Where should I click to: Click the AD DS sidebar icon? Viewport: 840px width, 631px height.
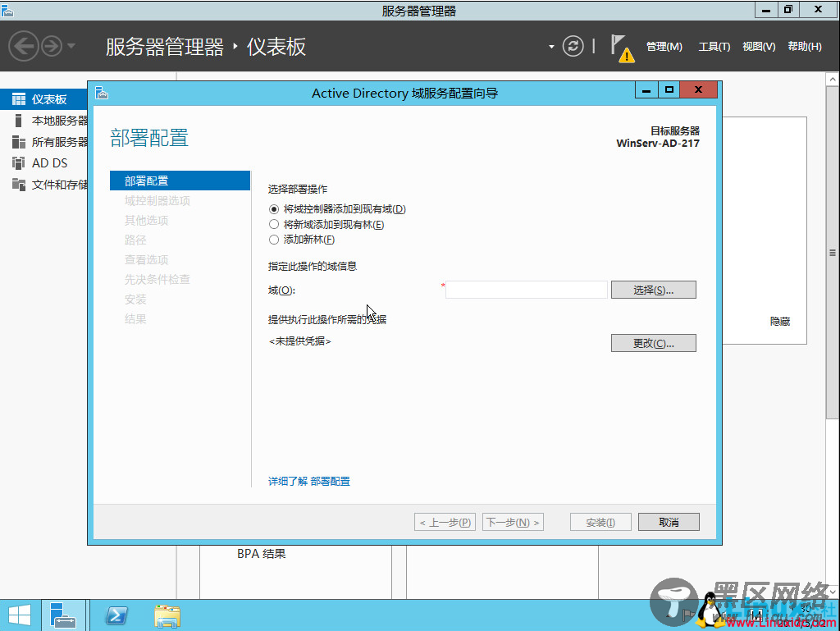tap(19, 162)
